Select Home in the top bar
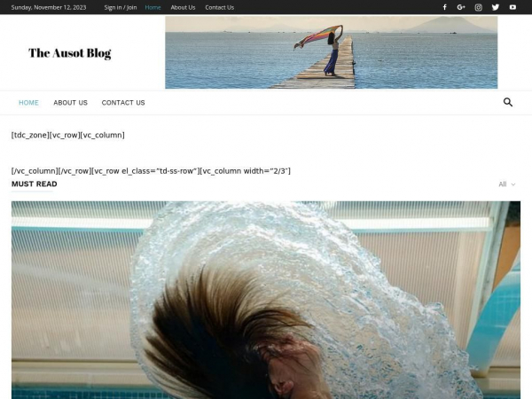 (153, 7)
